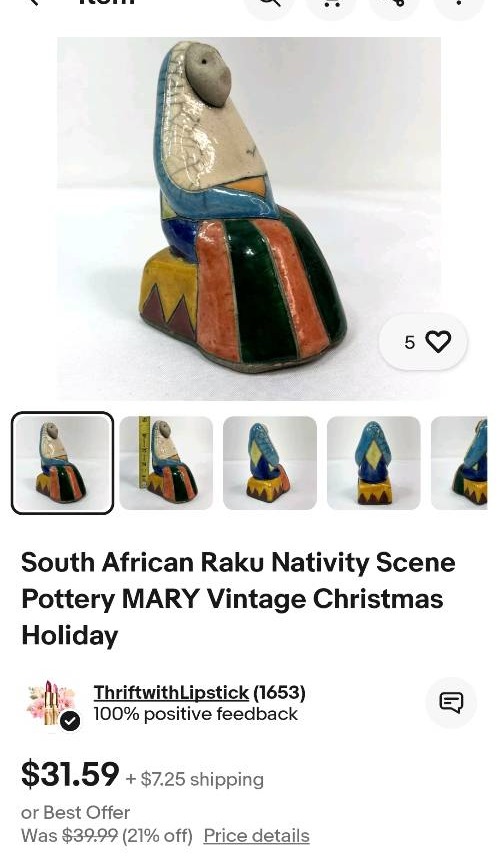Tap the verified checkmark badge on seller avatar
Image resolution: width=498 pixels, height=862 pixels.
[x=70, y=721]
